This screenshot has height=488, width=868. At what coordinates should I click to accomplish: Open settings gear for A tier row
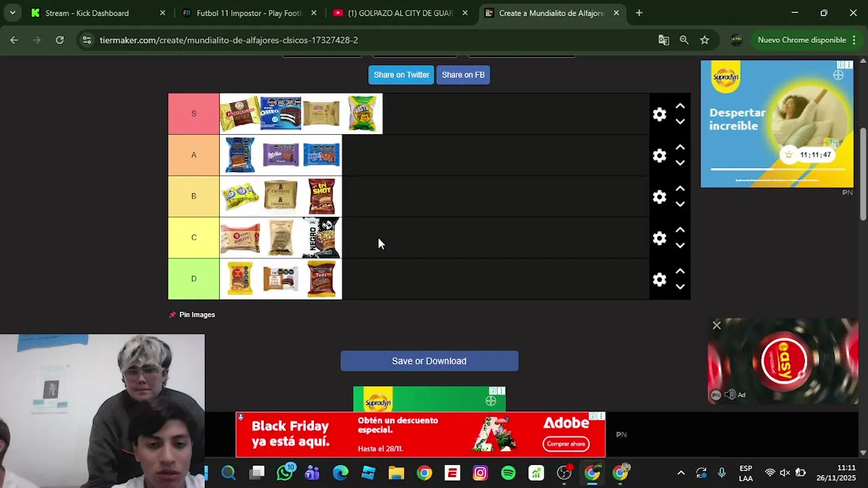pyautogui.click(x=659, y=155)
